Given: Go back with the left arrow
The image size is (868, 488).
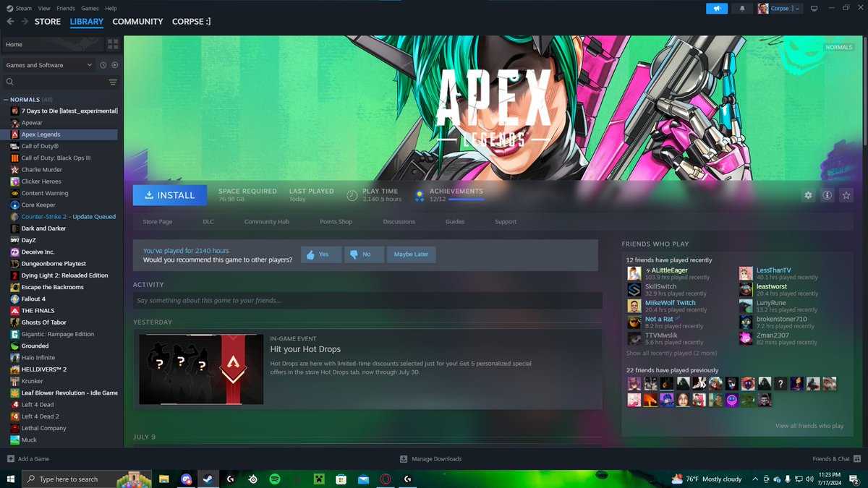Looking at the screenshot, I should tap(10, 22).
